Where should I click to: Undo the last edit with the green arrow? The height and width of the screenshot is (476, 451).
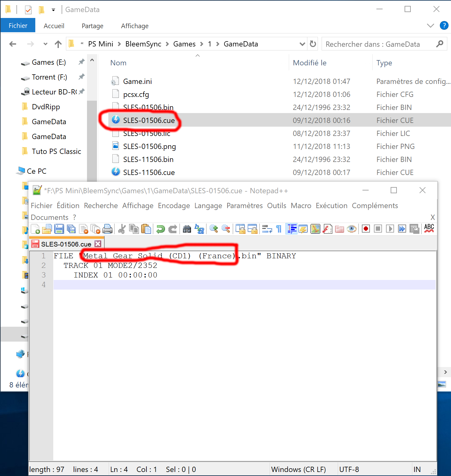point(160,229)
